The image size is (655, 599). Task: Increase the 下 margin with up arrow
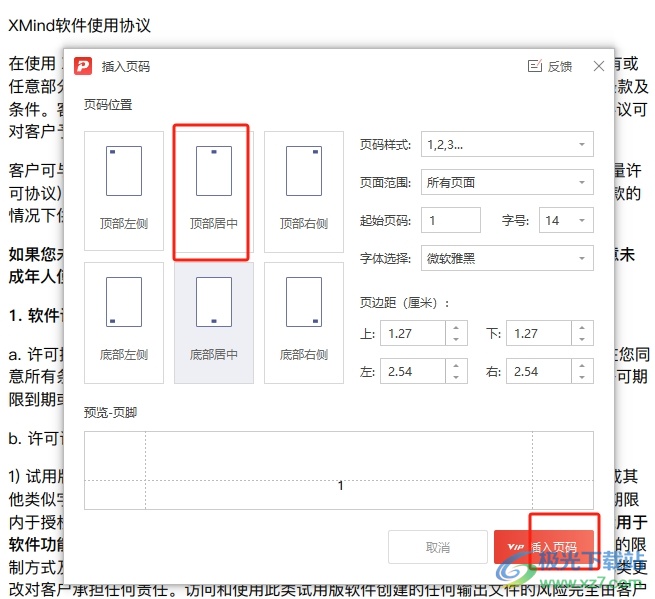tap(582, 327)
